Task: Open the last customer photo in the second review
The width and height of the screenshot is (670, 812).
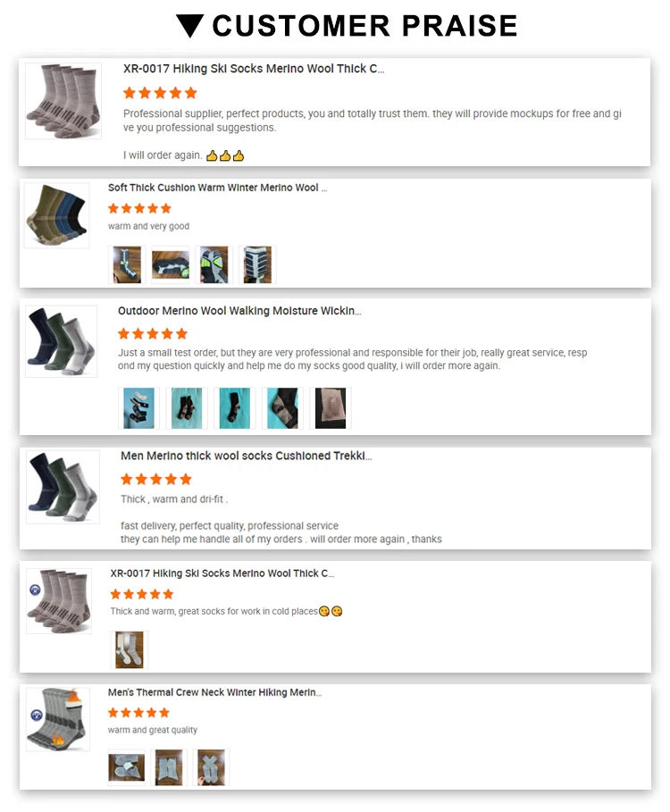Action: coord(257,264)
